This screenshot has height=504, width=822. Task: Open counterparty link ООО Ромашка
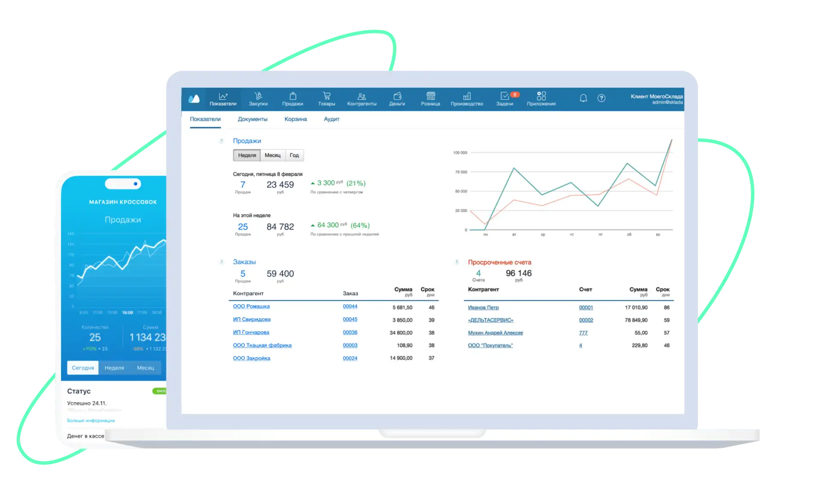click(251, 307)
